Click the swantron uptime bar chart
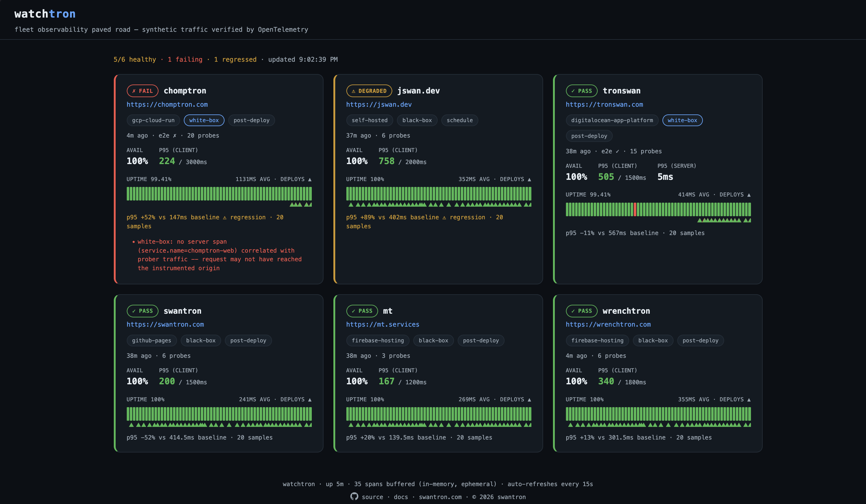This screenshot has height=504, width=866. [x=219, y=414]
